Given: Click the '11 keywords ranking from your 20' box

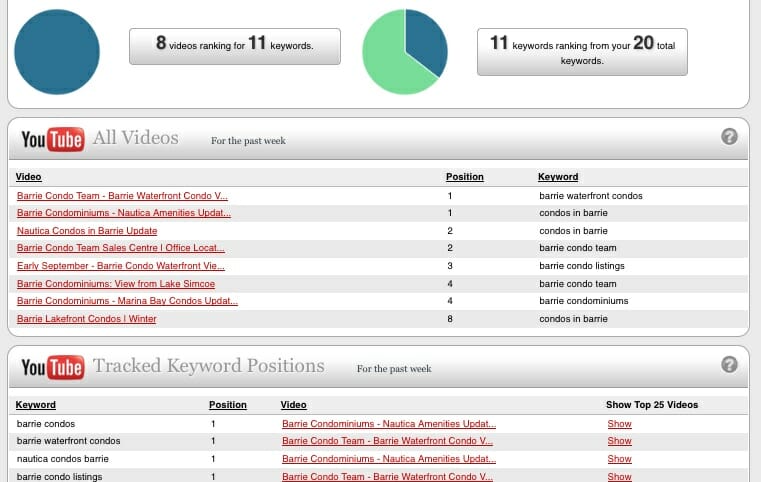Looking at the screenshot, I should coord(582,51).
